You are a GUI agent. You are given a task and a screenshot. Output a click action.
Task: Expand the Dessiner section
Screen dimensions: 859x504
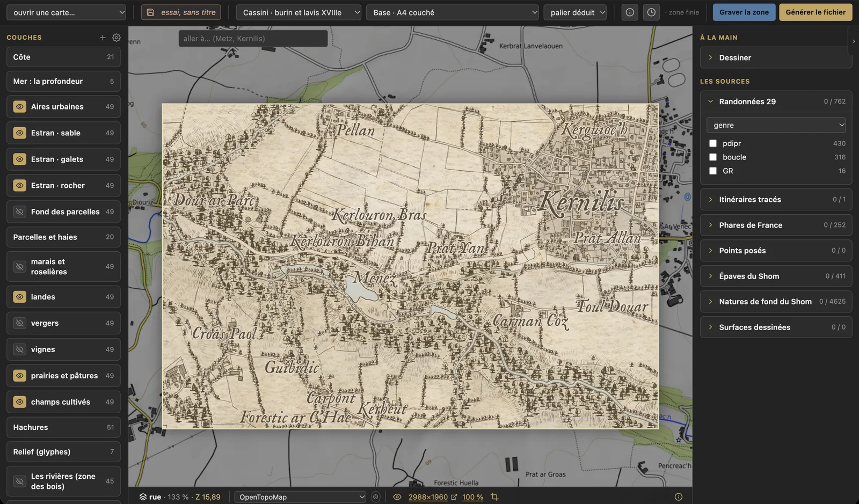(x=776, y=57)
